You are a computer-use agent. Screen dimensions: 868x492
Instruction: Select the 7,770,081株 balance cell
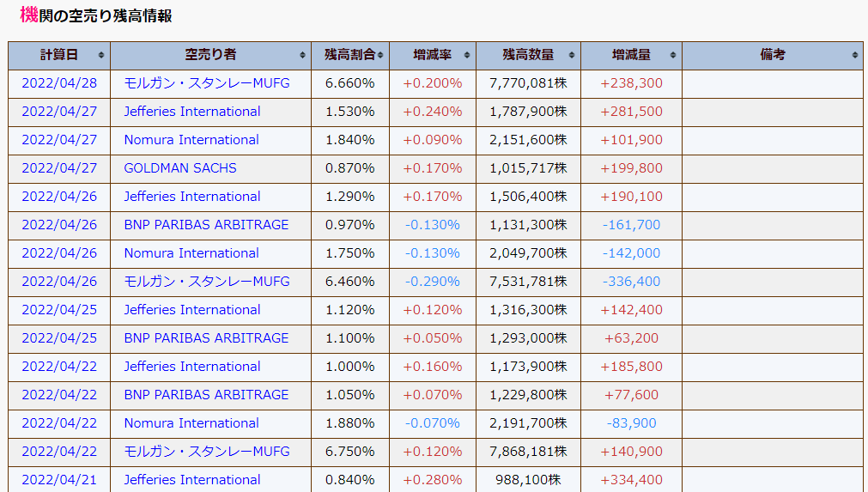[528, 83]
